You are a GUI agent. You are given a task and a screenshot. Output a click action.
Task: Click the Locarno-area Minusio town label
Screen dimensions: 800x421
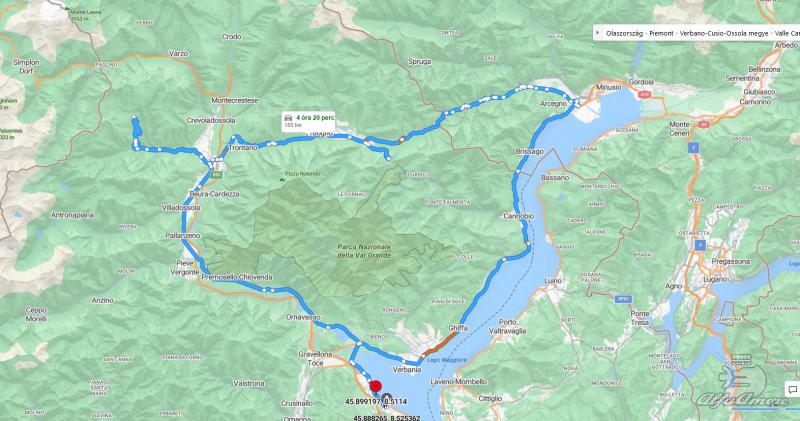[x=609, y=87]
